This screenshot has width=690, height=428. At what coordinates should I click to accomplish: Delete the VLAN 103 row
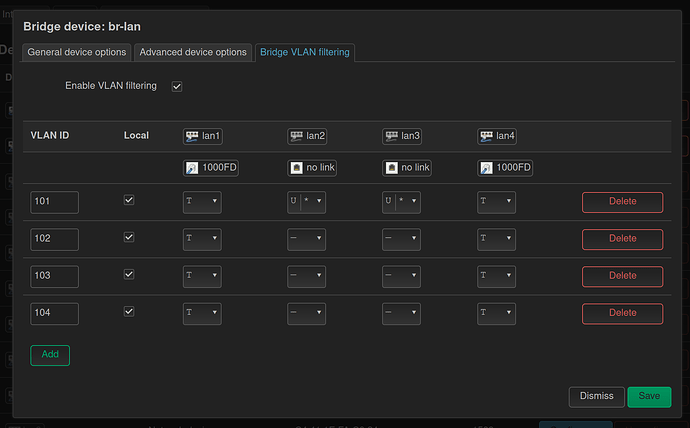[623, 276]
